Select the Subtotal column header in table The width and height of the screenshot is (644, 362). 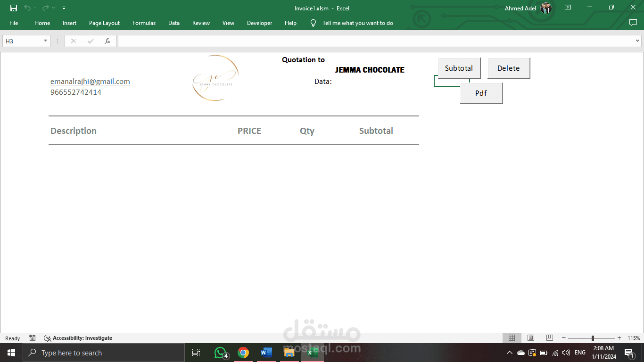[376, 131]
